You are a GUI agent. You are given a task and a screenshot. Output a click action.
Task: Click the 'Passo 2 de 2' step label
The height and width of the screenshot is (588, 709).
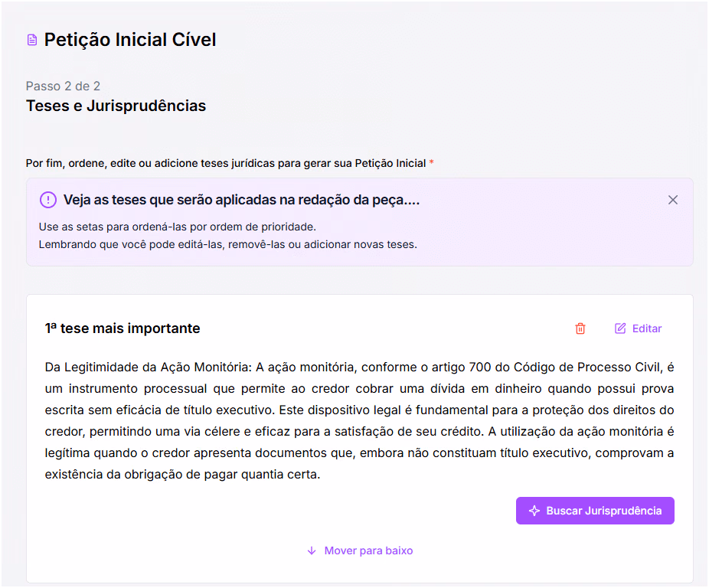click(63, 86)
